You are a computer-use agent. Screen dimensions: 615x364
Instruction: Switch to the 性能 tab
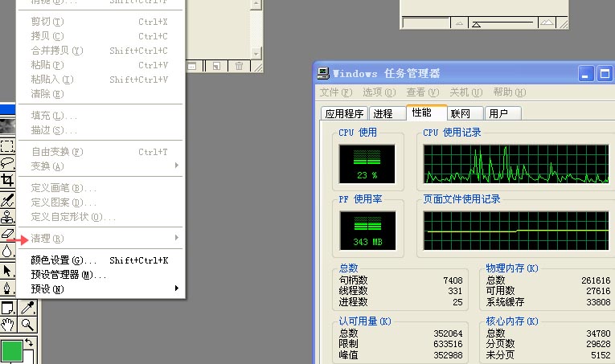point(427,112)
